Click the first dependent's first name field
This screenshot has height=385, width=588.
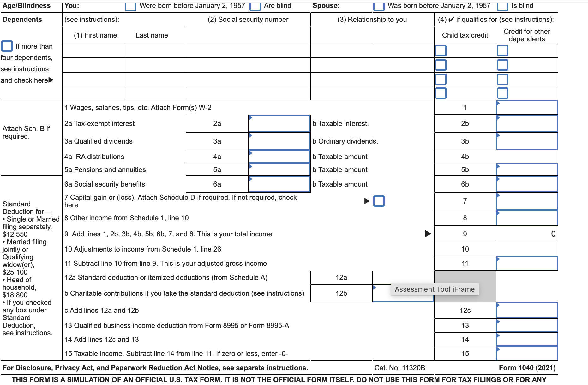click(x=93, y=51)
